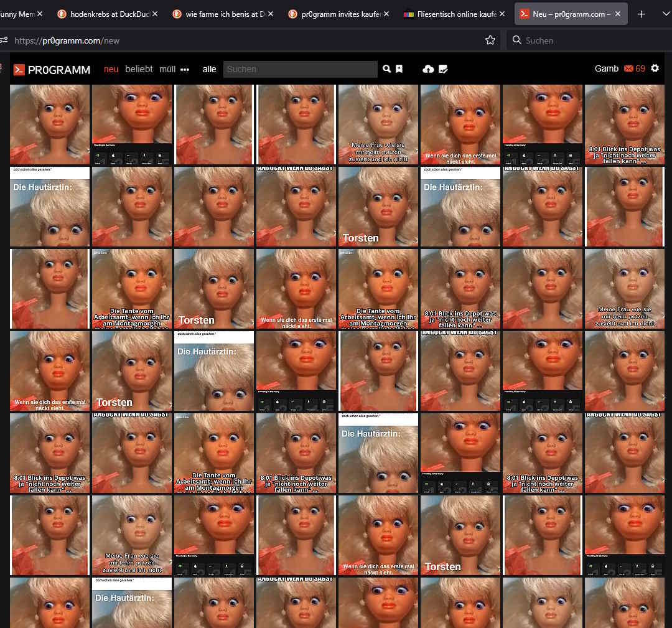Click the pr0gramm logo icon

[x=19, y=70]
